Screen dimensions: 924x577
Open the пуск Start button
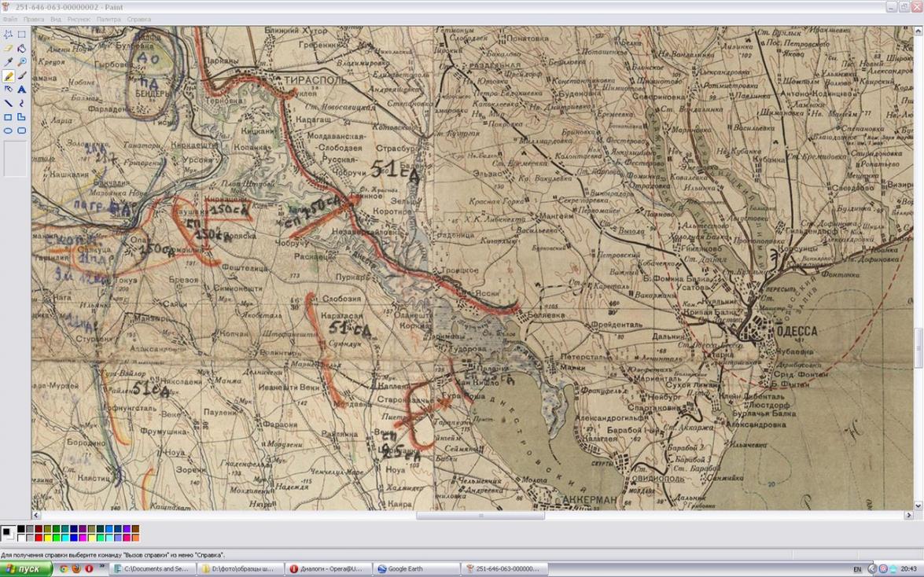point(24,569)
